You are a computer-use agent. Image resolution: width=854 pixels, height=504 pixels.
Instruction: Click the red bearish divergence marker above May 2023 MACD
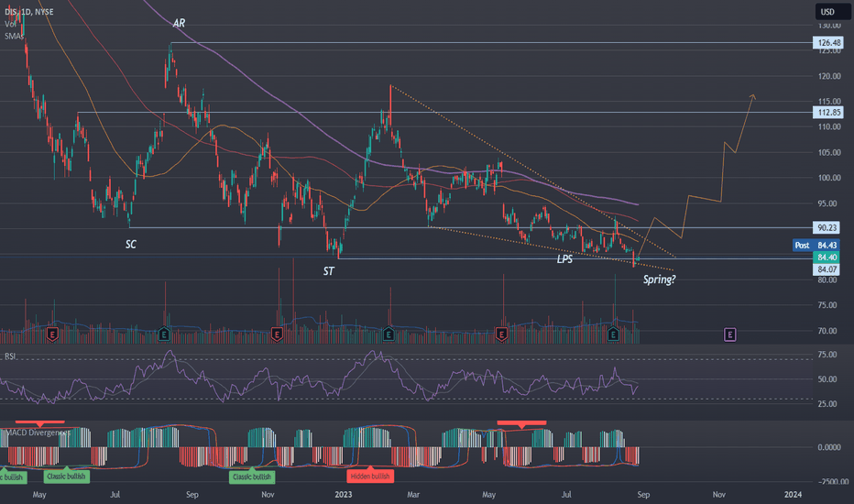pyautogui.click(x=521, y=423)
